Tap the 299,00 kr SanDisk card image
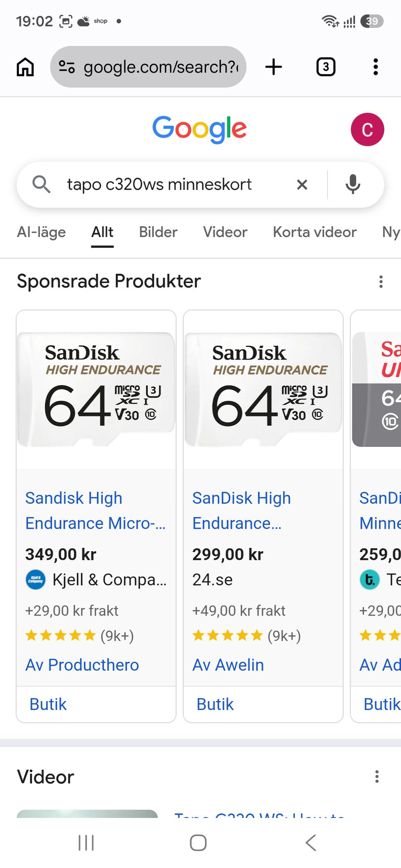This screenshot has height=868, width=401. (x=263, y=389)
